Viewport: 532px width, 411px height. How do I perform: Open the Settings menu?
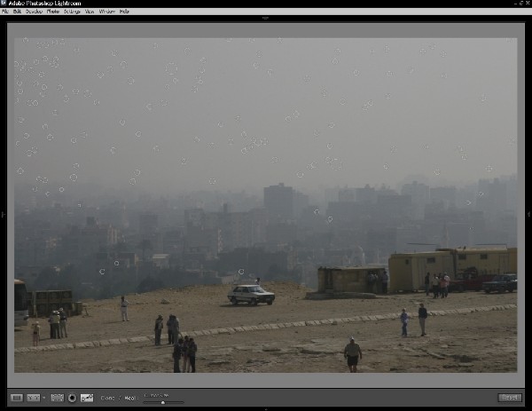point(72,12)
